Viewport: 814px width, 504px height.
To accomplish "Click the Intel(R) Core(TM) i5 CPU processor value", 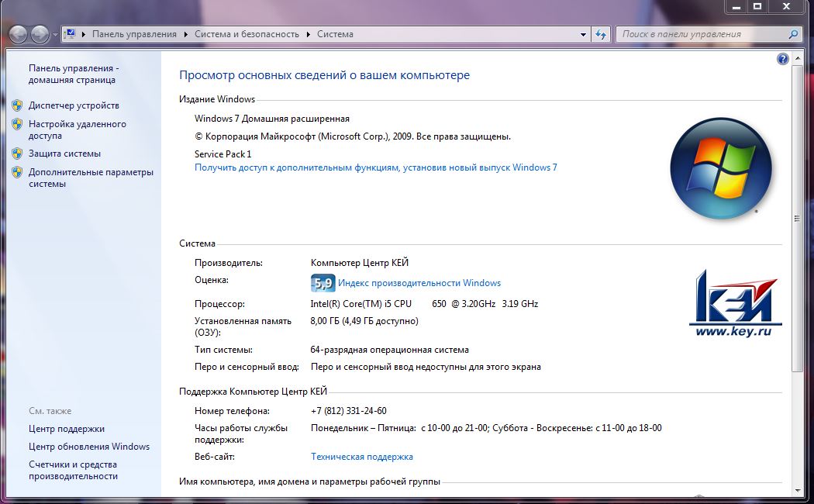I will pos(424,304).
